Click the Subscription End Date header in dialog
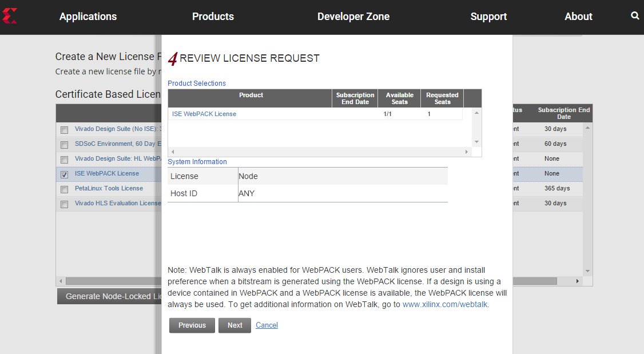Image resolution: width=644 pixels, height=354 pixels. pos(355,98)
